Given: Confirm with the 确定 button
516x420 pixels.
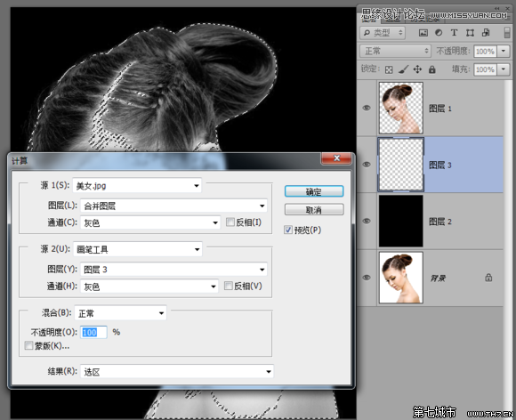Looking at the screenshot, I should click(314, 191).
